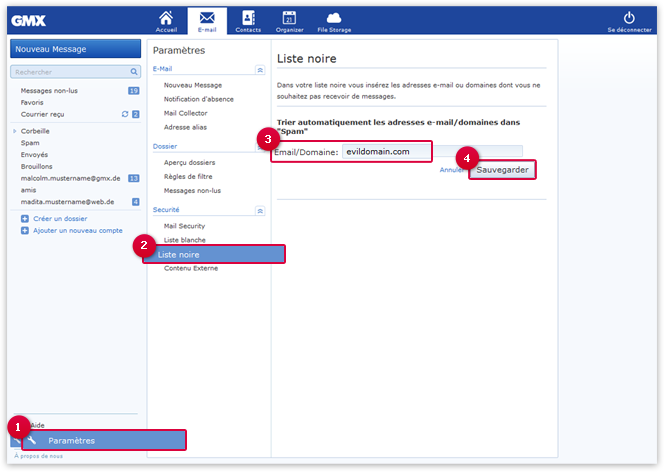Image resolution: width=664 pixels, height=472 pixels.
Task: Open the Accueil home icon
Action: (166, 21)
